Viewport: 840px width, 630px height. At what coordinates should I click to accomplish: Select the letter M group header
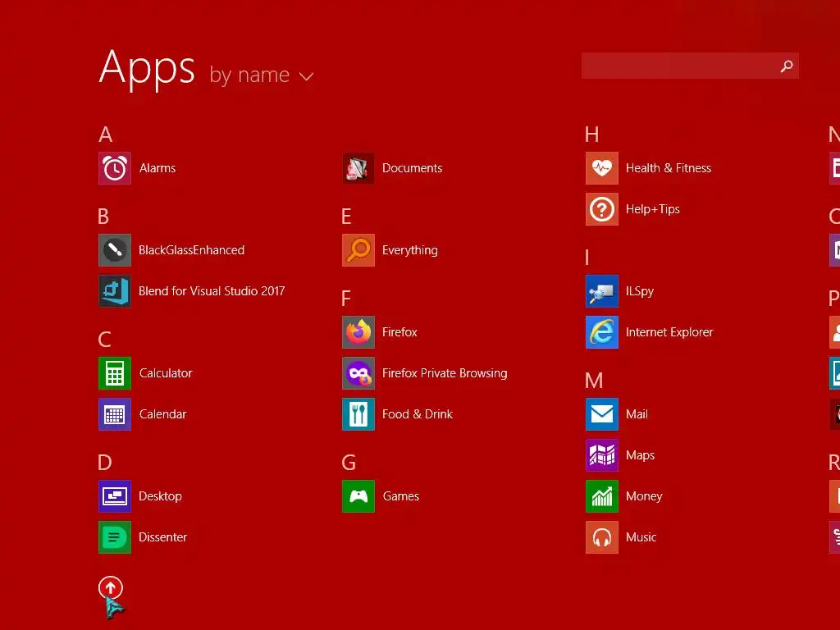click(x=594, y=381)
